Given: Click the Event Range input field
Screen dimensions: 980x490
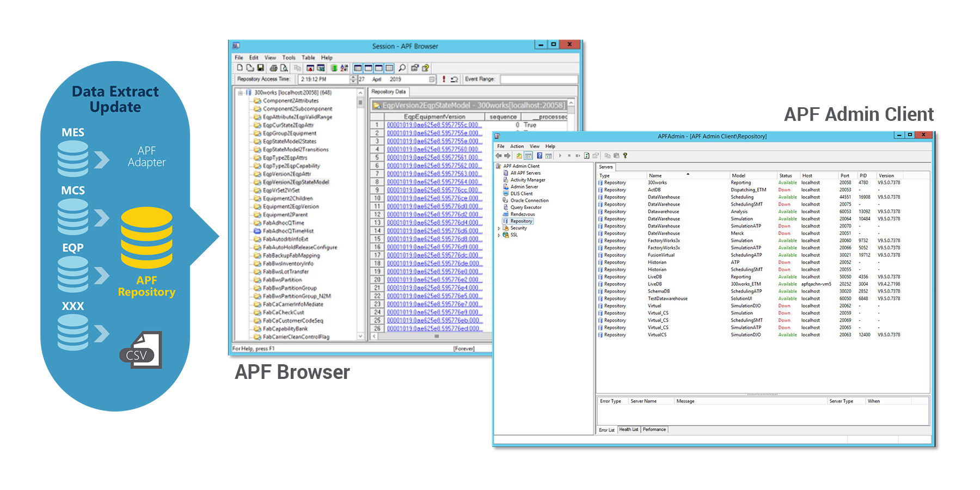Looking at the screenshot, I should 538,79.
